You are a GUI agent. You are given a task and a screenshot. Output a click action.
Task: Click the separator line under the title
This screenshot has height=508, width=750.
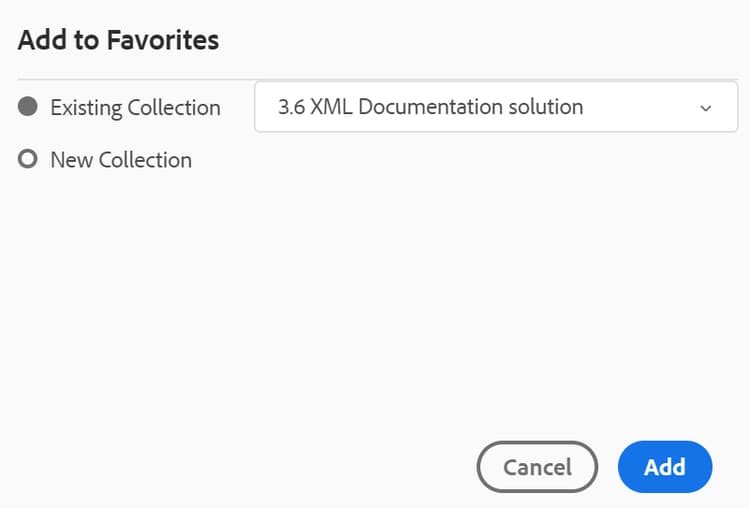[375, 79]
